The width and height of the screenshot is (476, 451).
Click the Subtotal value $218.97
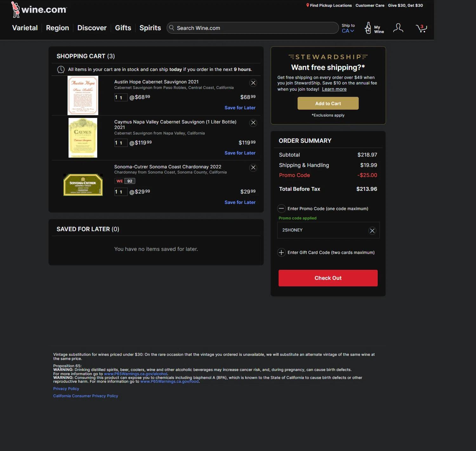click(367, 155)
